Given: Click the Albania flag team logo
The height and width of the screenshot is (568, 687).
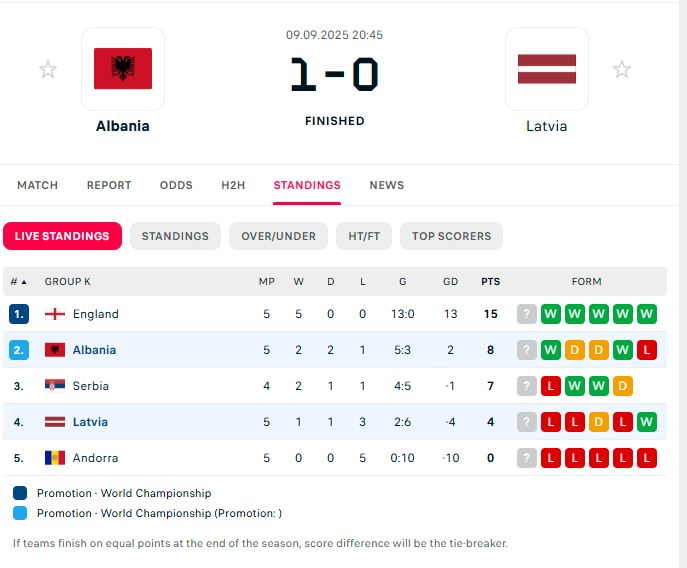Looking at the screenshot, I should [123, 69].
